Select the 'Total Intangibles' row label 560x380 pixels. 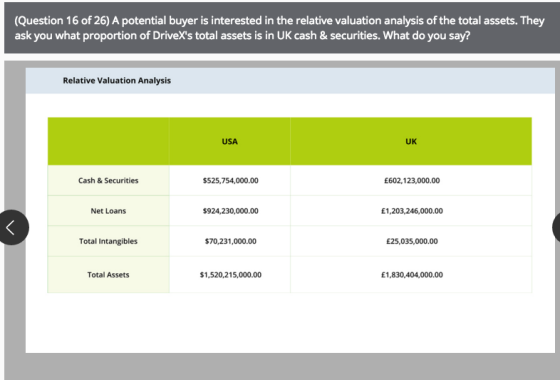108,241
